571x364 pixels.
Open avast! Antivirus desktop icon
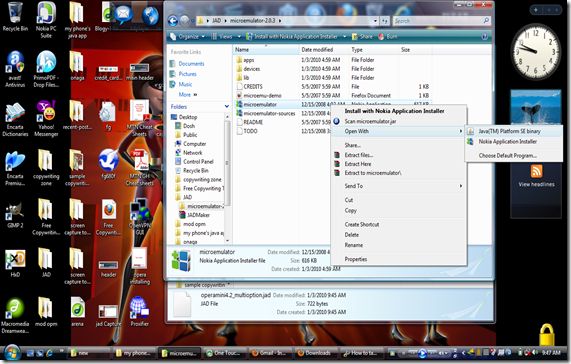[15, 69]
